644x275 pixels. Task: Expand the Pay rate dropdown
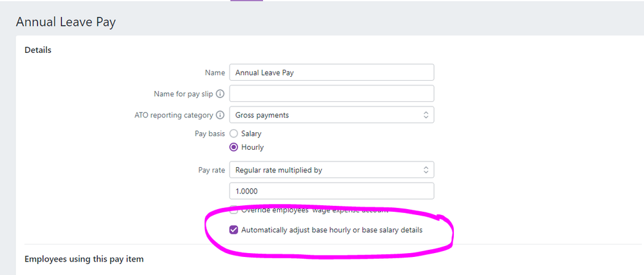coord(331,170)
